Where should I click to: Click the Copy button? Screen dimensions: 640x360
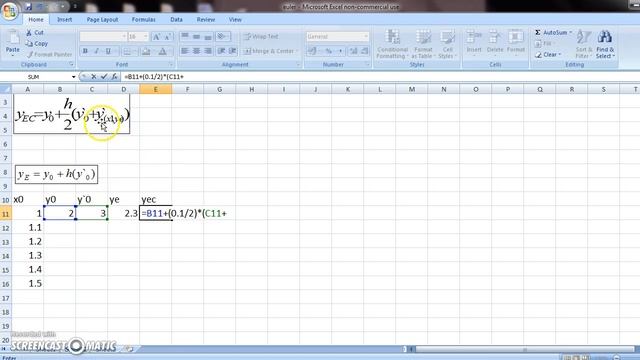point(37,43)
